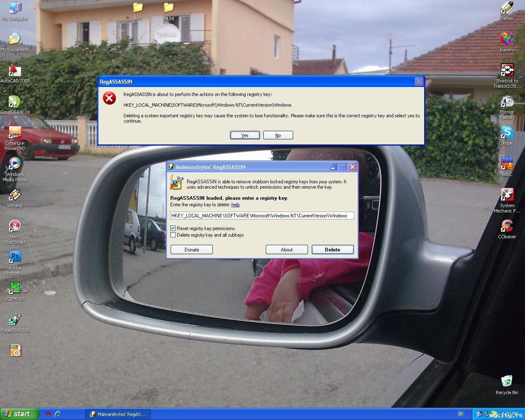Image resolution: width=525 pixels, height=420 pixels.
Task: Click the red error icon in warning dialog
Action: tap(110, 98)
